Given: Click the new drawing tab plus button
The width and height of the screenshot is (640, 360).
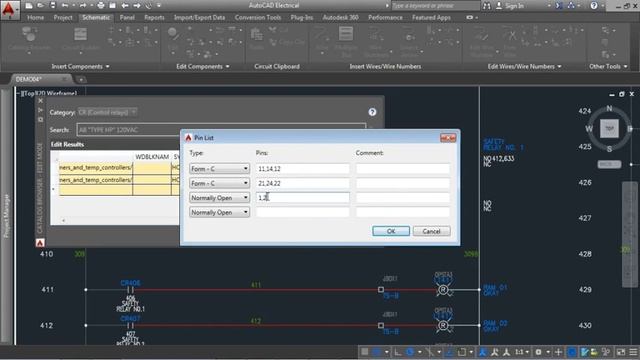Looking at the screenshot, I should 81,79.
